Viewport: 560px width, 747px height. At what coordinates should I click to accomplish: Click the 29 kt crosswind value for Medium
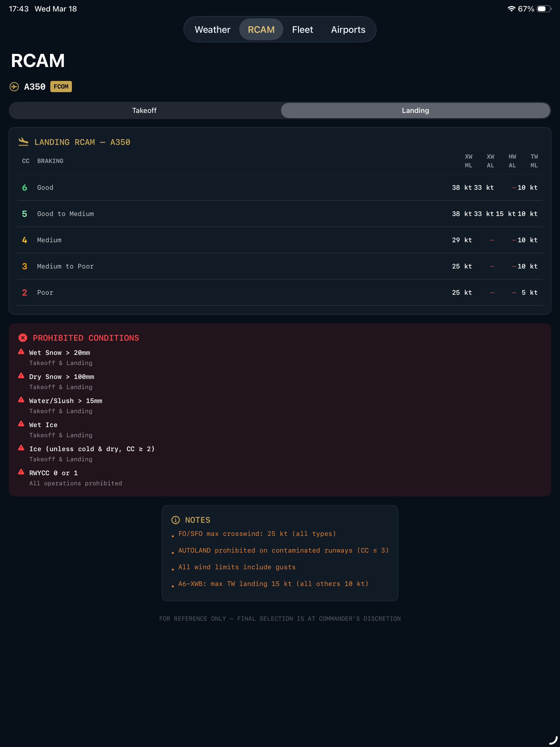coord(462,240)
